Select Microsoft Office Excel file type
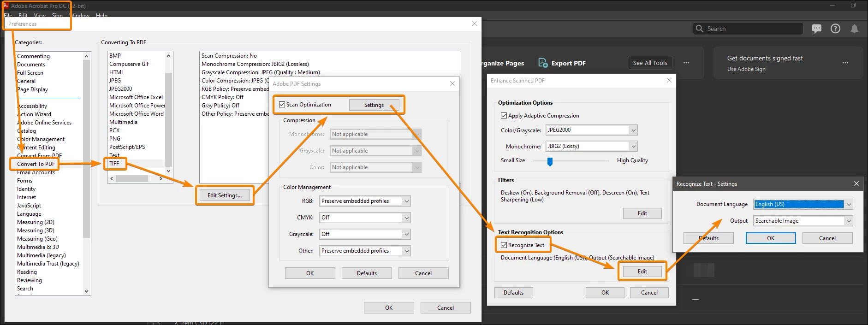 tap(136, 97)
